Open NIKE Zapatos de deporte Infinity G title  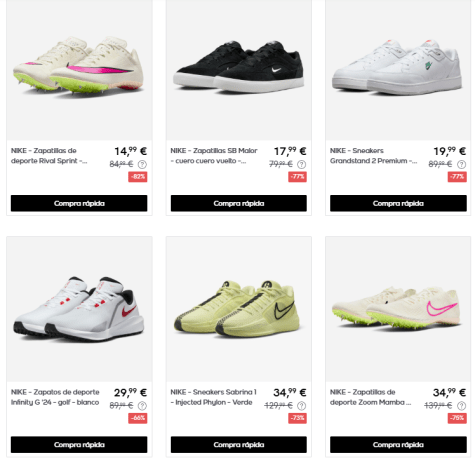tap(55, 397)
